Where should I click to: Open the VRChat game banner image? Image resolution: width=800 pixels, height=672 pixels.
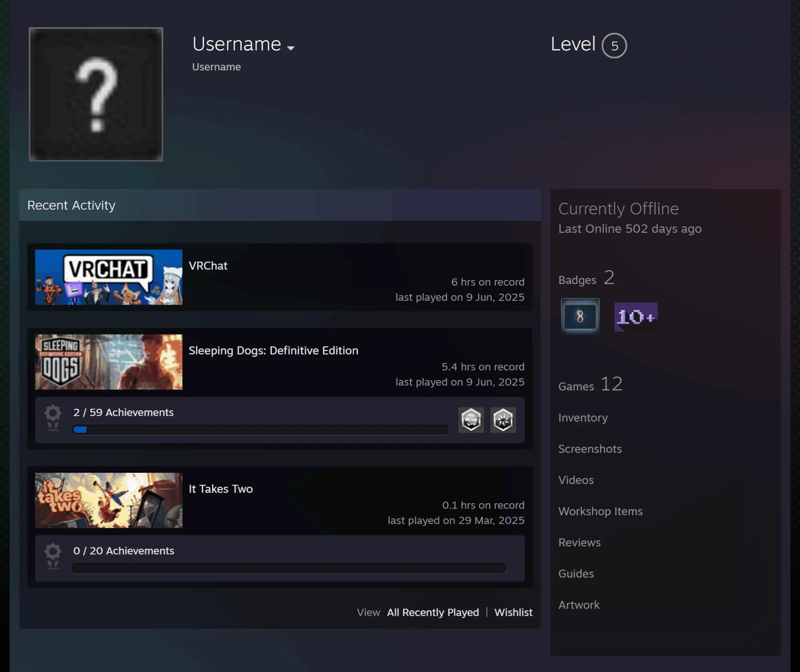click(x=109, y=277)
